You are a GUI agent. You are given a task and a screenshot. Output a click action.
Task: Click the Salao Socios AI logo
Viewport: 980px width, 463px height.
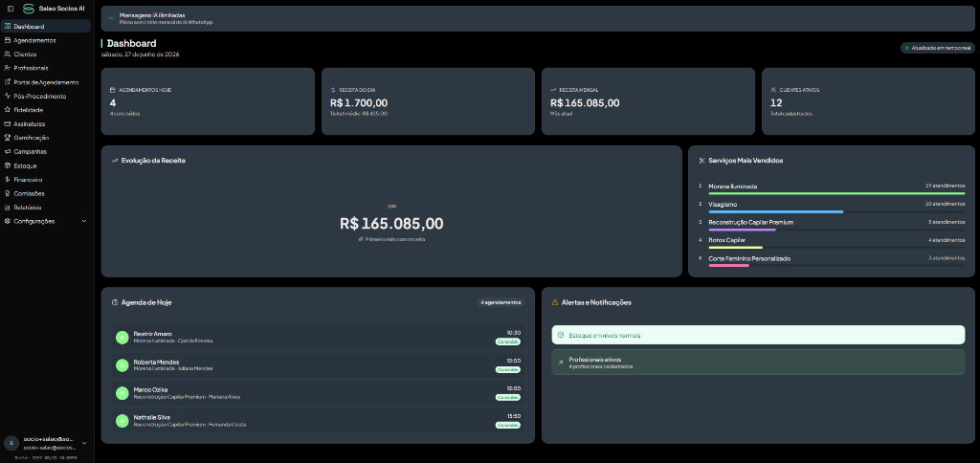coord(28,9)
